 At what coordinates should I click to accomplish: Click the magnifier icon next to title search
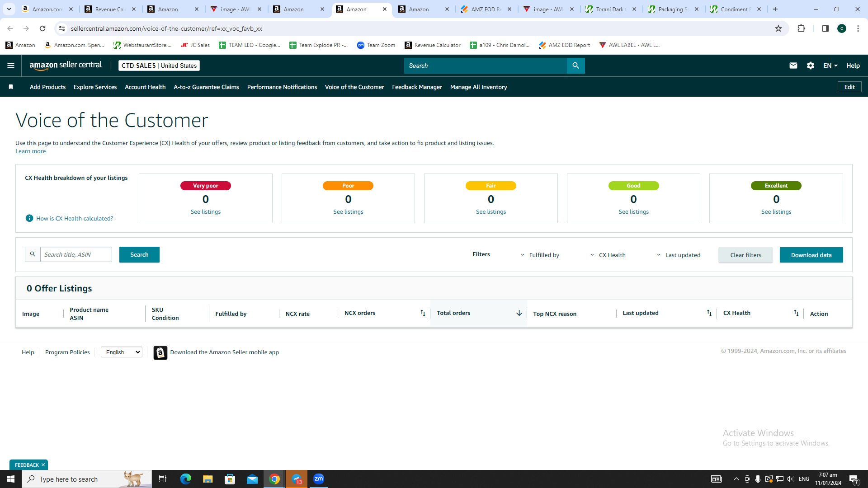click(33, 254)
